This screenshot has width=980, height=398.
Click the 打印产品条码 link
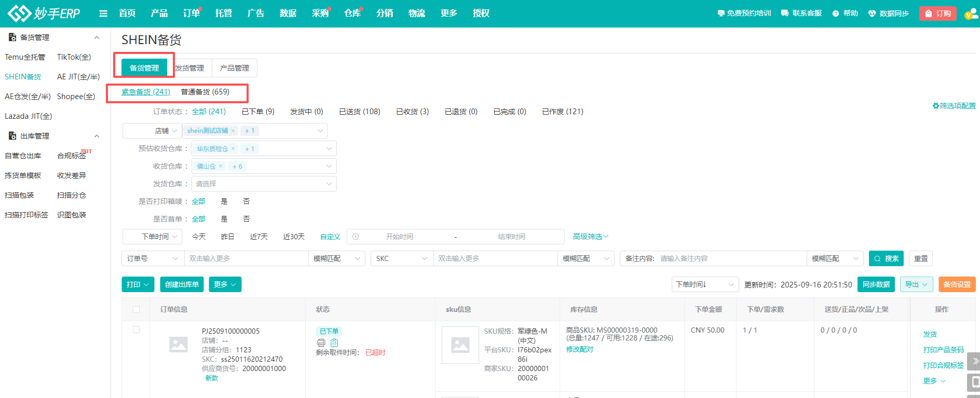pyautogui.click(x=943, y=350)
